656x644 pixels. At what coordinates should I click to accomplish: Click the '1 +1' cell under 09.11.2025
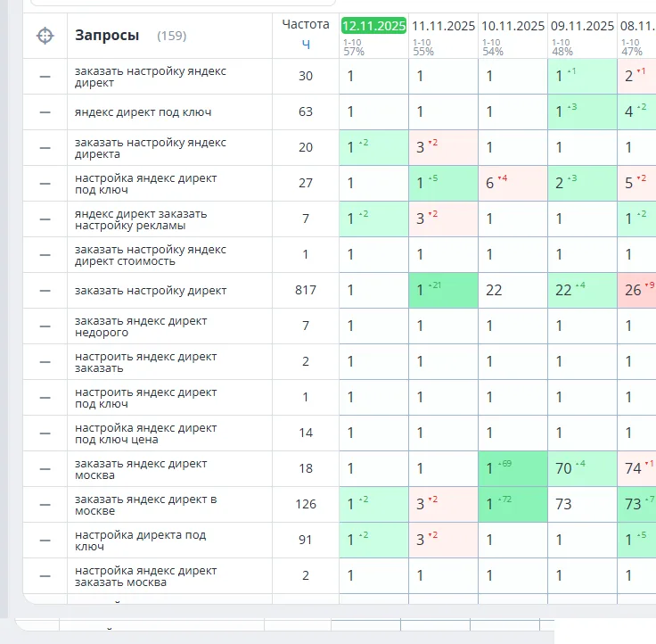coord(582,77)
